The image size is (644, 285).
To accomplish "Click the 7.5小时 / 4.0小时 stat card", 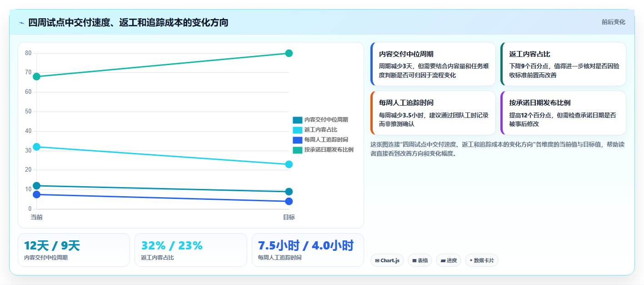I will pyautogui.click(x=308, y=250).
